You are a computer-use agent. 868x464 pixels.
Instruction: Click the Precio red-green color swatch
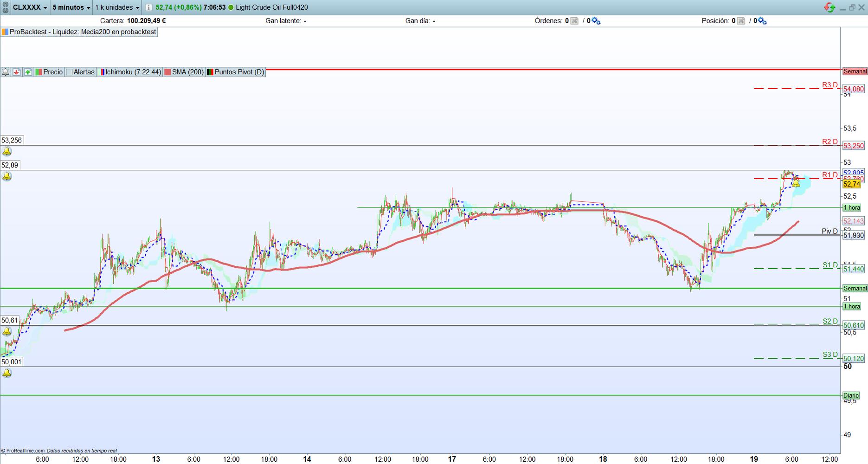click(39, 72)
